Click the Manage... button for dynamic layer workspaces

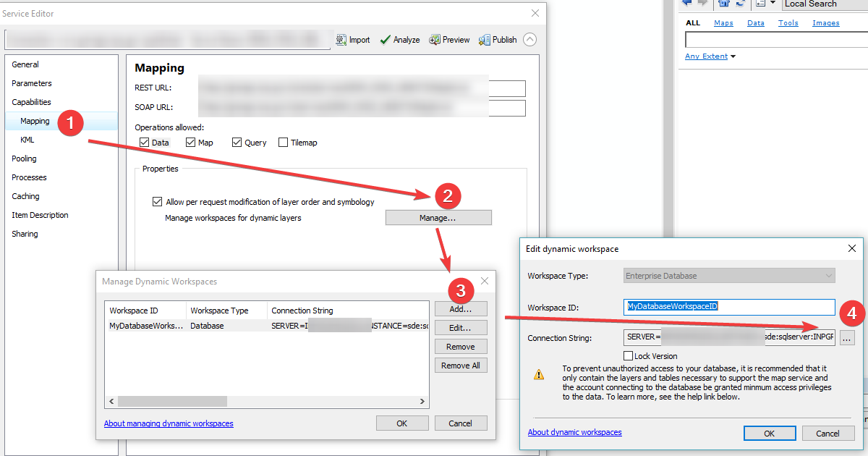(438, 218)
